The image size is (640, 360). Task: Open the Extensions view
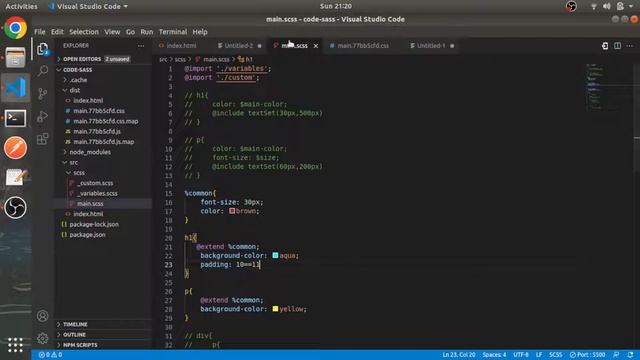[x=42, y=139]
